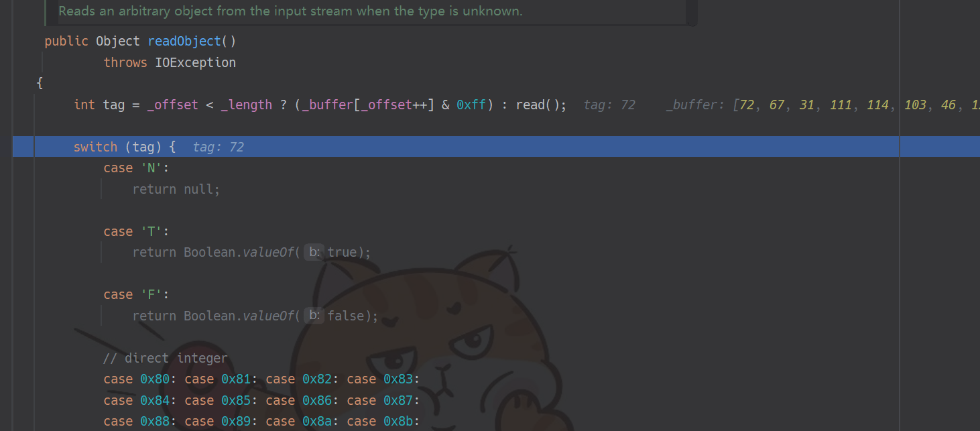The height and width of the screenshot is (431, 980).
Task: Click the tag: 72 hint on switch line
Action: [x=218, y=147]
